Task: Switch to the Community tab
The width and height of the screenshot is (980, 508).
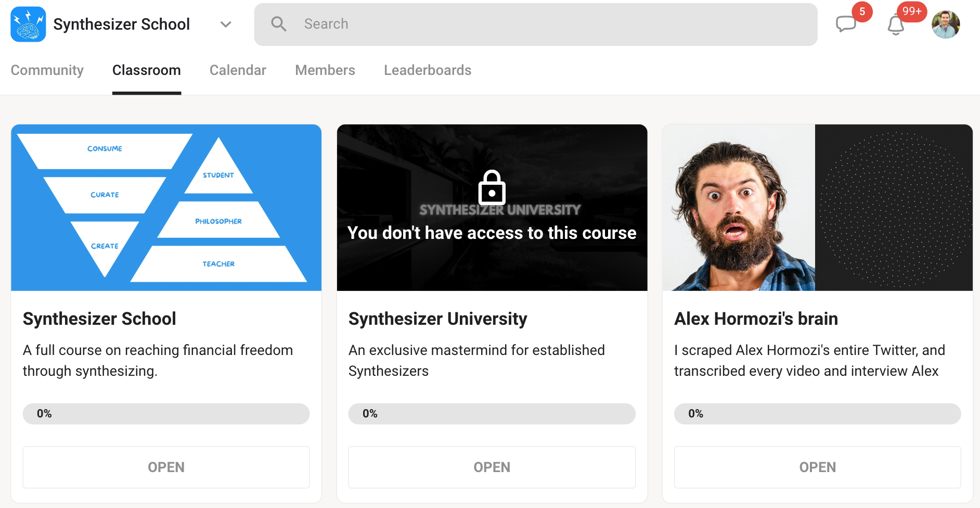Action: tap(47, 70)
